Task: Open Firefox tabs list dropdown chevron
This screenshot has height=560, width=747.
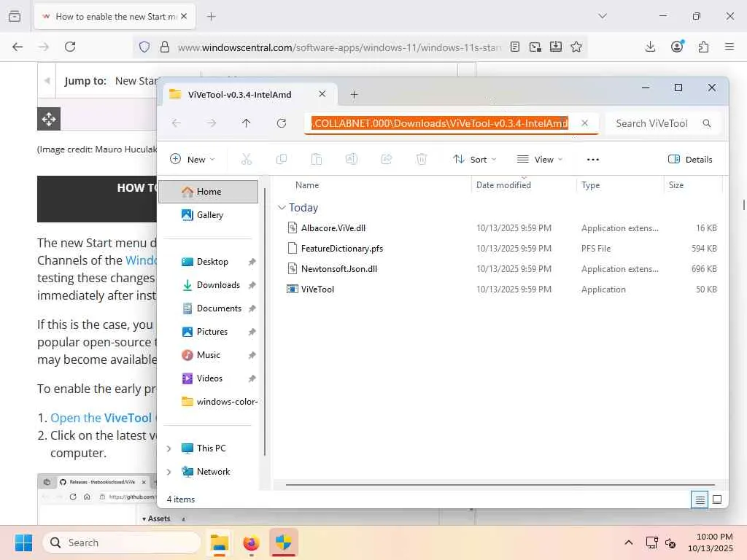Action: [603, 16]
